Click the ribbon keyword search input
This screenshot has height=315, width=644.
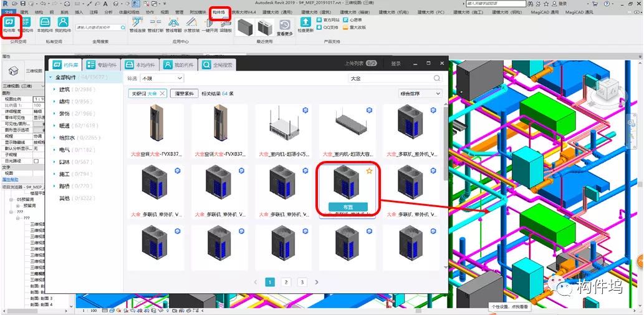coord(100,27)
